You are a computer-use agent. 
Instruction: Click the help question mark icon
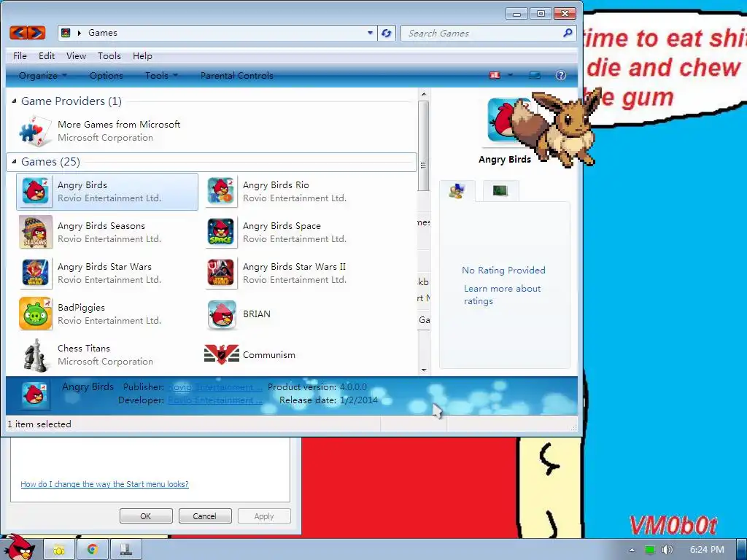tap(561, 75)
